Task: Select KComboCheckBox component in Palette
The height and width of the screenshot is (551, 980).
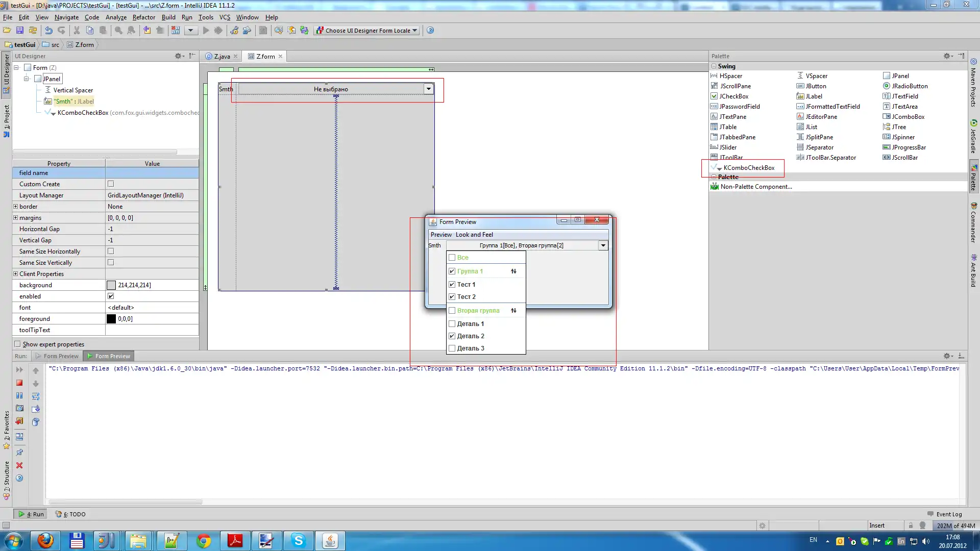Action: pyautogui.click(x=748, y=168)
